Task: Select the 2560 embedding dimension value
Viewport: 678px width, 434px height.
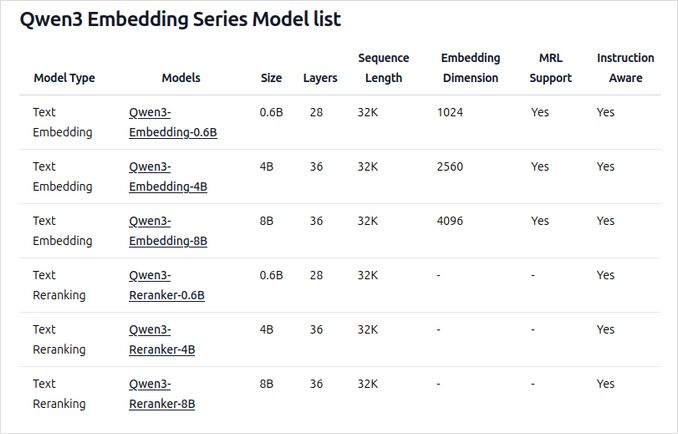Action: [450, 167]
